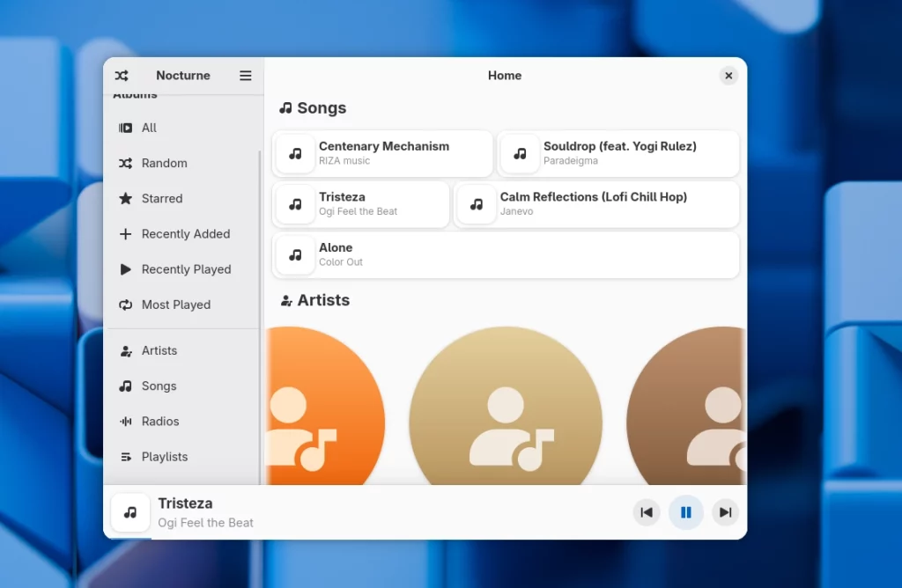Skip to the next track
Viewport: 902px width, 588px height.
725,512
